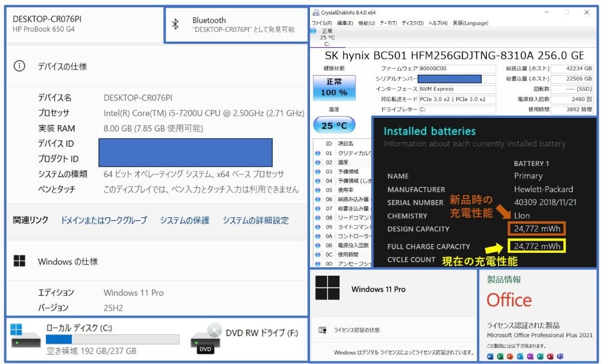
Task: Open the ディスク(D) menu in CrystalDiskInfo
Action: [412, 23]
